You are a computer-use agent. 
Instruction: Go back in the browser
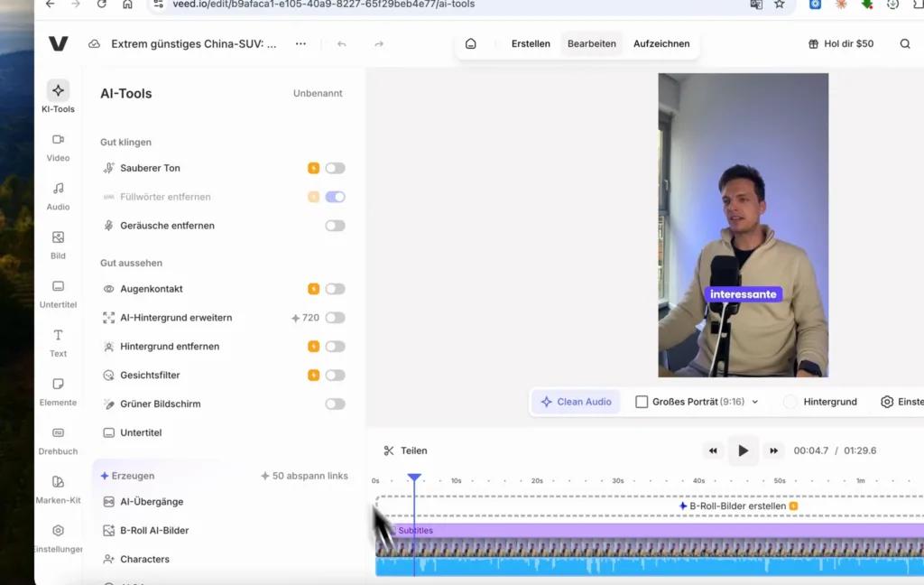[51, 5]
